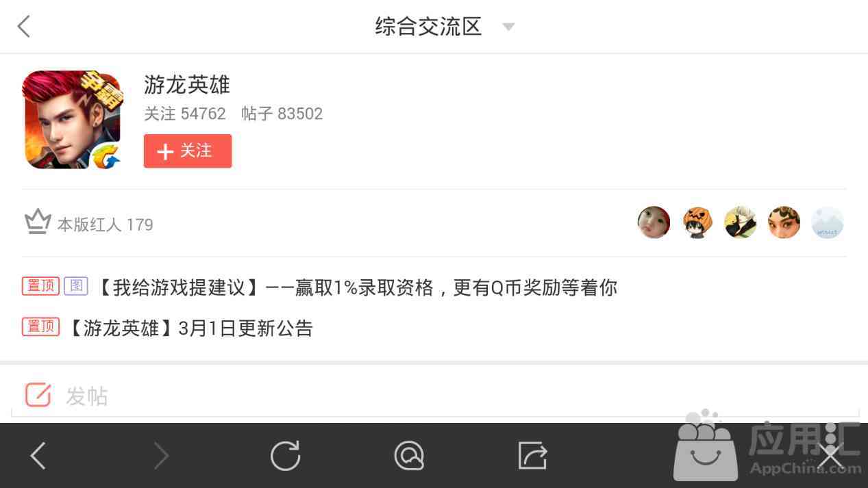The image size is (868, 488).
Task: Open the 3月1日更新公告 pinned post
Action: coord(189,329)
